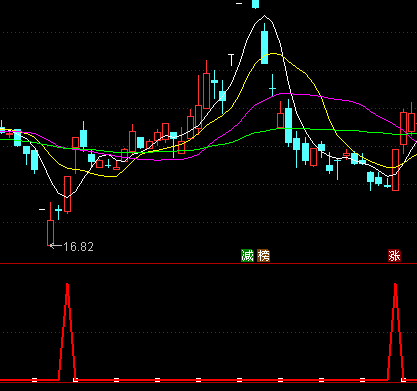Screen dimensions: 417x391
Task: Click the red 涨 badge icon
Action: tap(394, 256)
